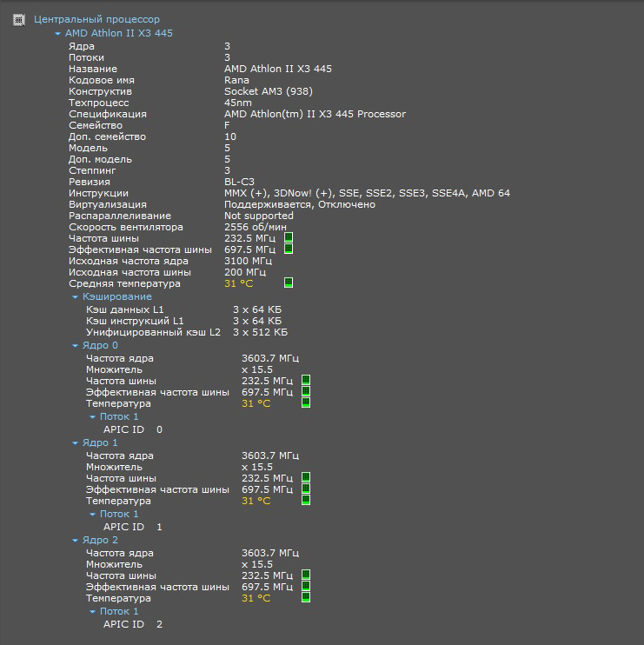The image size is (644, 645).
Task: Click graph icon next to Средняя температура
Action: pos(289,283)
